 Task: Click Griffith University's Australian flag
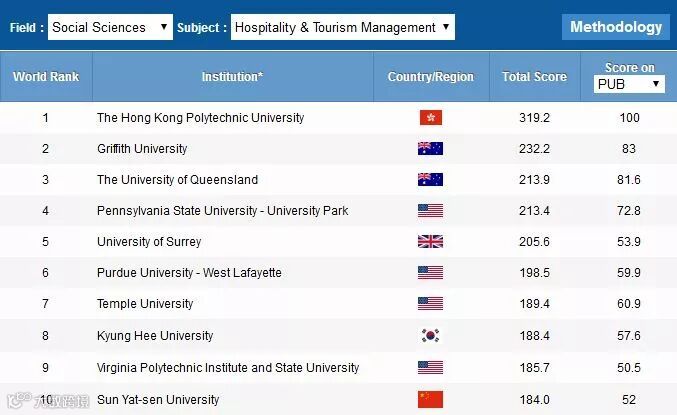[x=430, y=149]
